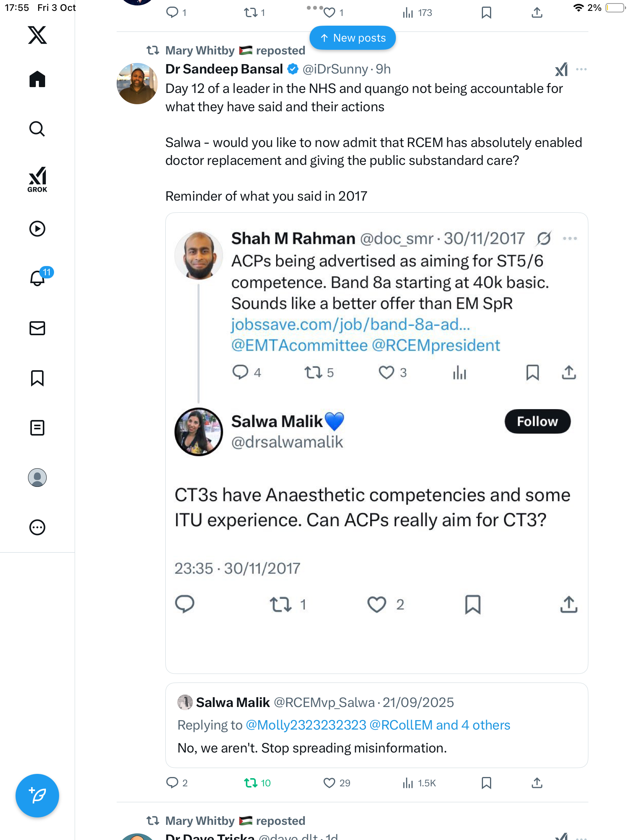Bookmark Dr Sandeep Bansal's post

(486, 783)
